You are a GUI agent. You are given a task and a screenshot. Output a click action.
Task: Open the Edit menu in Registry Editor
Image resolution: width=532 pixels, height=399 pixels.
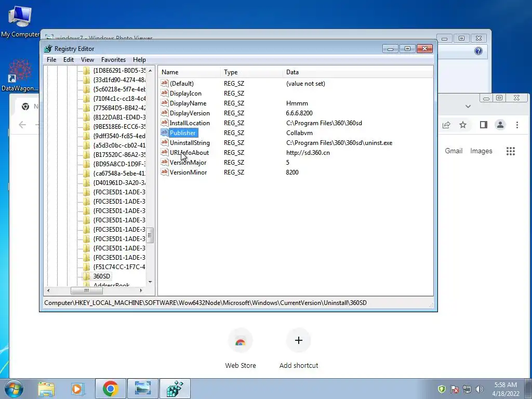click(68, 60)
